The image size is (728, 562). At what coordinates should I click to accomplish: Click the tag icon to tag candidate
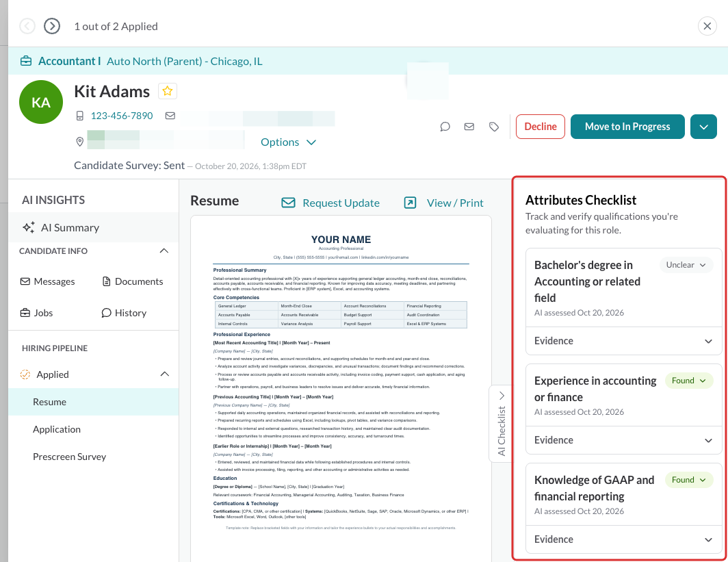(494, 127)
